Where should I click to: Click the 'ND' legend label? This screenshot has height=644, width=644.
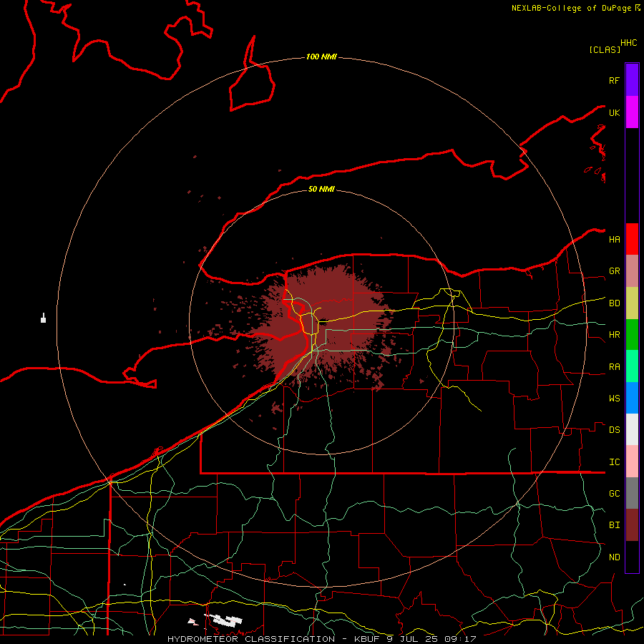point(615,557)
